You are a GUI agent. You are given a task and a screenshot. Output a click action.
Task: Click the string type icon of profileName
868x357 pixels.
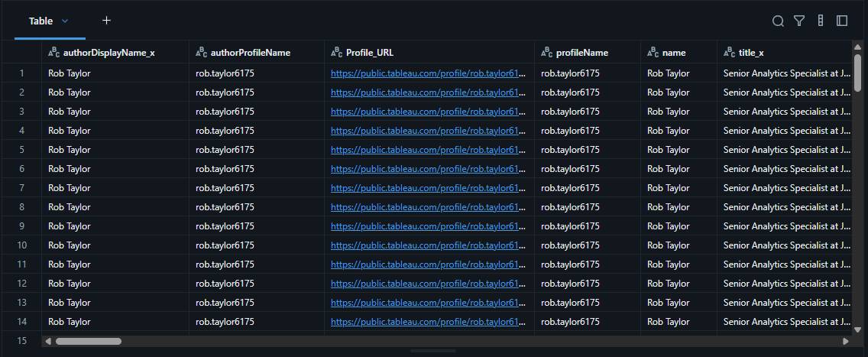point(546,53)
